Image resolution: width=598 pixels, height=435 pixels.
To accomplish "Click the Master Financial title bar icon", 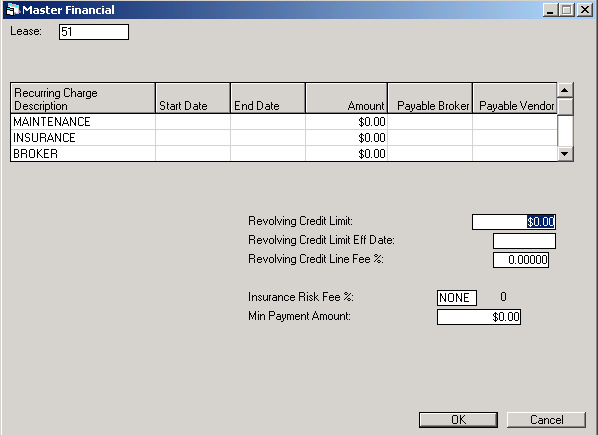I will (13, 10).
